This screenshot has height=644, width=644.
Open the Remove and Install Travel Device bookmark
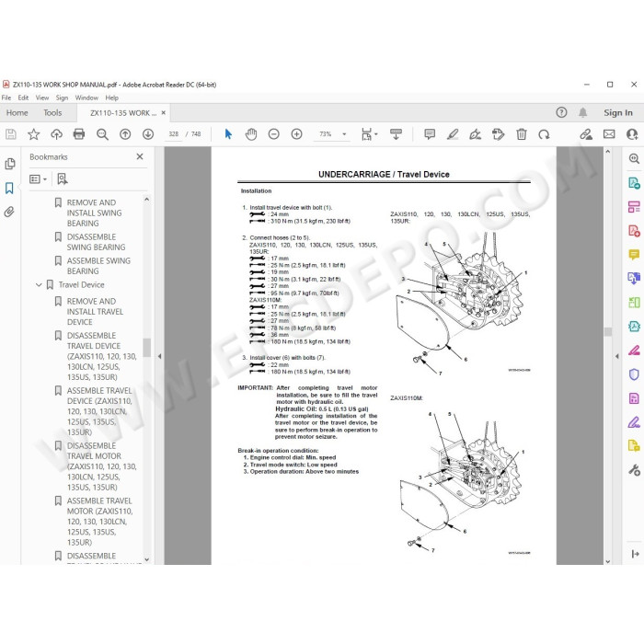(95, 311)
